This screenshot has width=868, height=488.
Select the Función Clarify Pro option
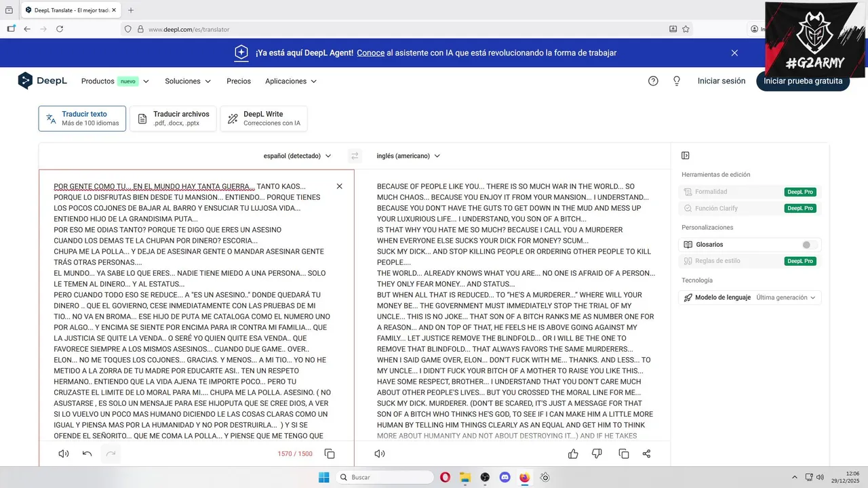click(750, 208)
